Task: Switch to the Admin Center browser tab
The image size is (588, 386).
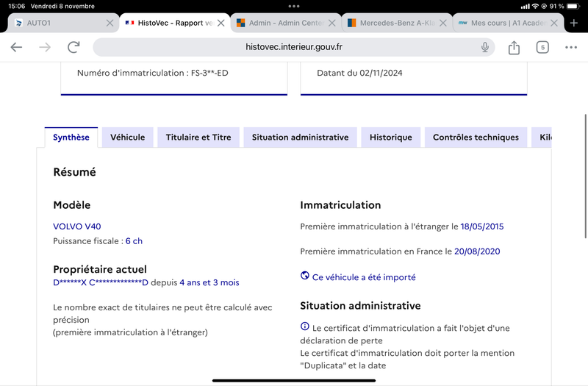Action: point(286,23)
